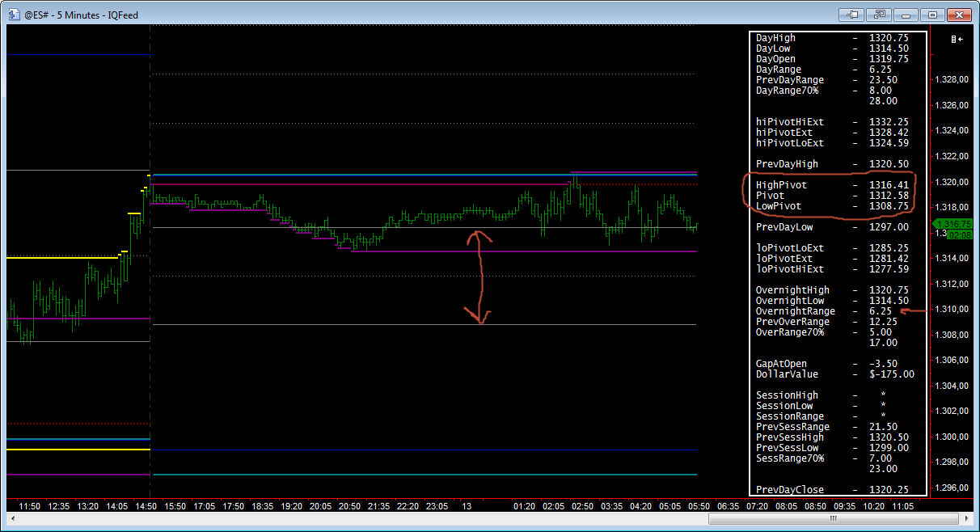Click the chart window icon in title bar
Image resolution: width=980 pixels, height=532 pixels.
point(14,14)
